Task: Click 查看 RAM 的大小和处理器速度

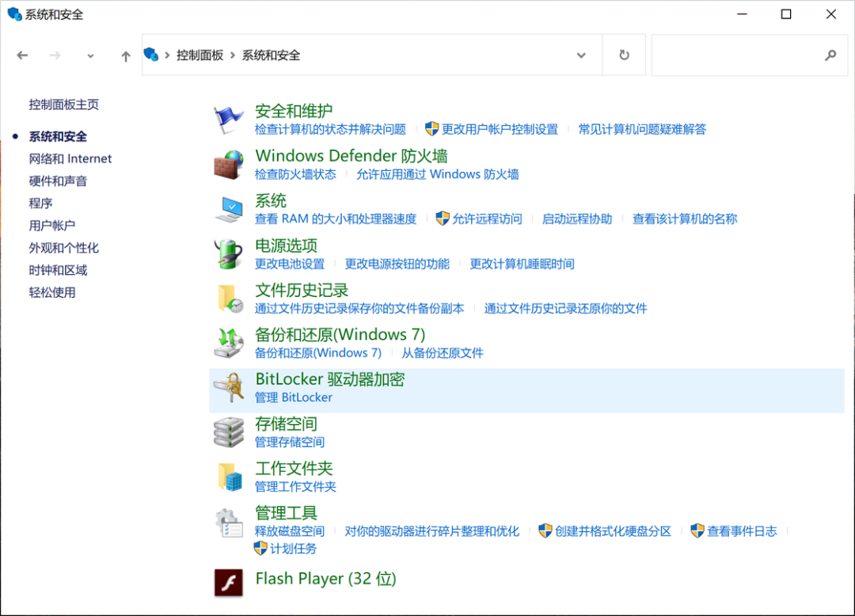Action: point(336,219)
